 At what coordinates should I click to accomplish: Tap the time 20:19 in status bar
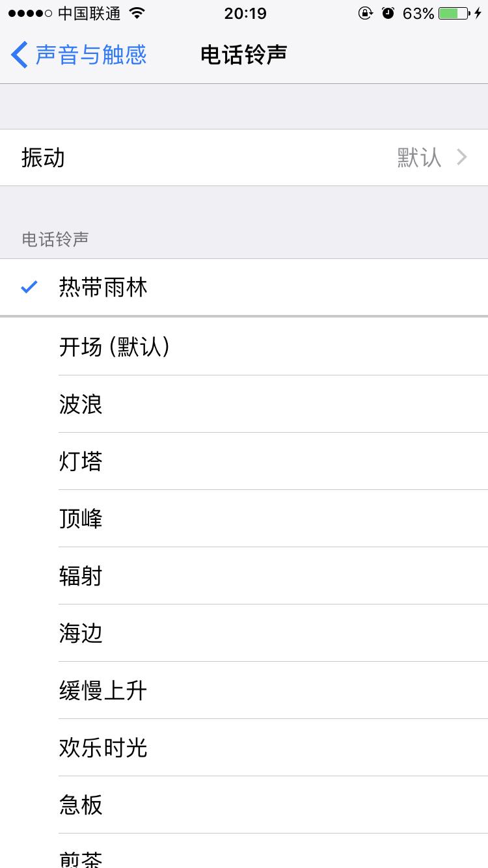[244, 13]
